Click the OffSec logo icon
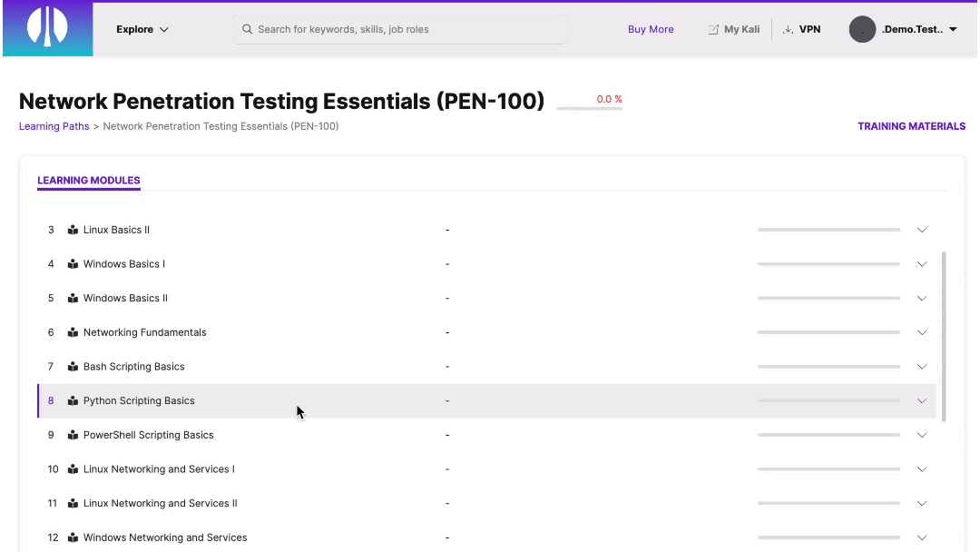This screenshot has height=552, width=980. 47,28
